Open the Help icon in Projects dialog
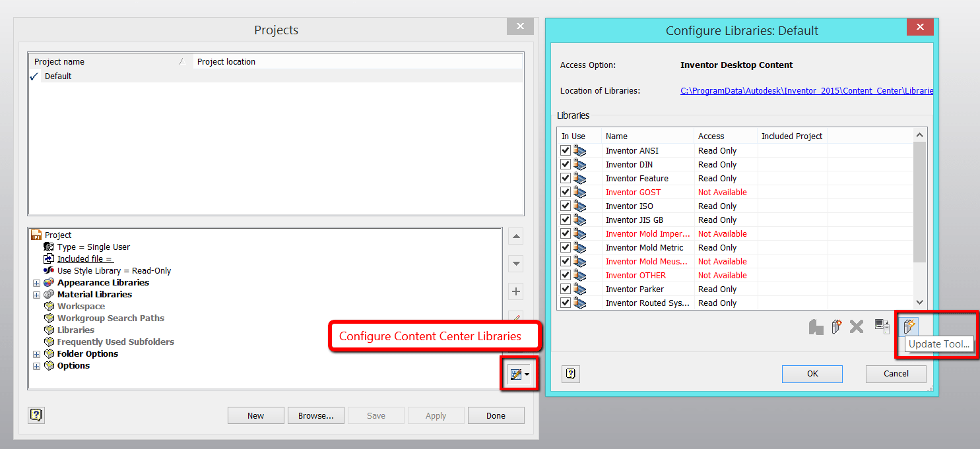This screenshot has width=980, height=449. (x=36, y=415)
